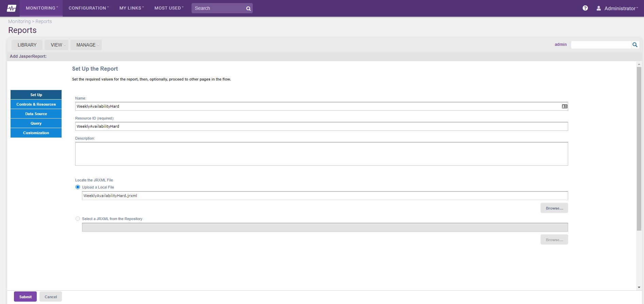Click the Locate the JRXML File label
This screenshot has height=304, width=644.
(x=94, y=180)
